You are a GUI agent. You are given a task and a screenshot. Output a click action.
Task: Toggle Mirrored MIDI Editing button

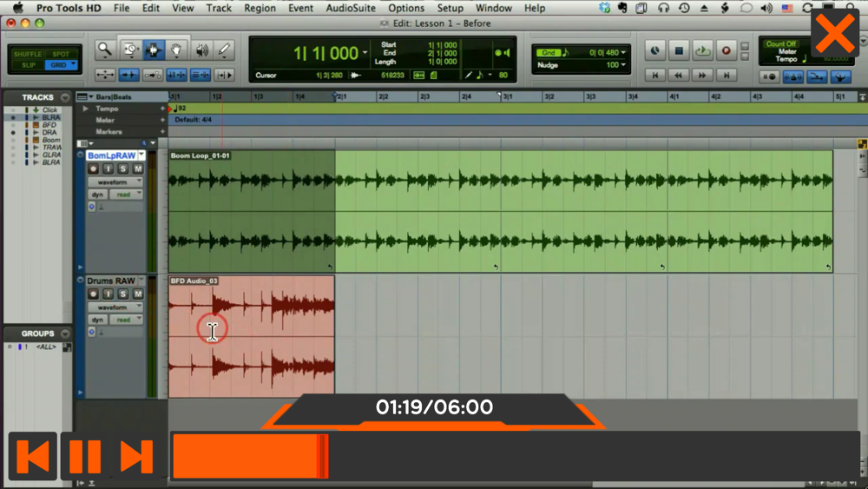coord(153,75)
